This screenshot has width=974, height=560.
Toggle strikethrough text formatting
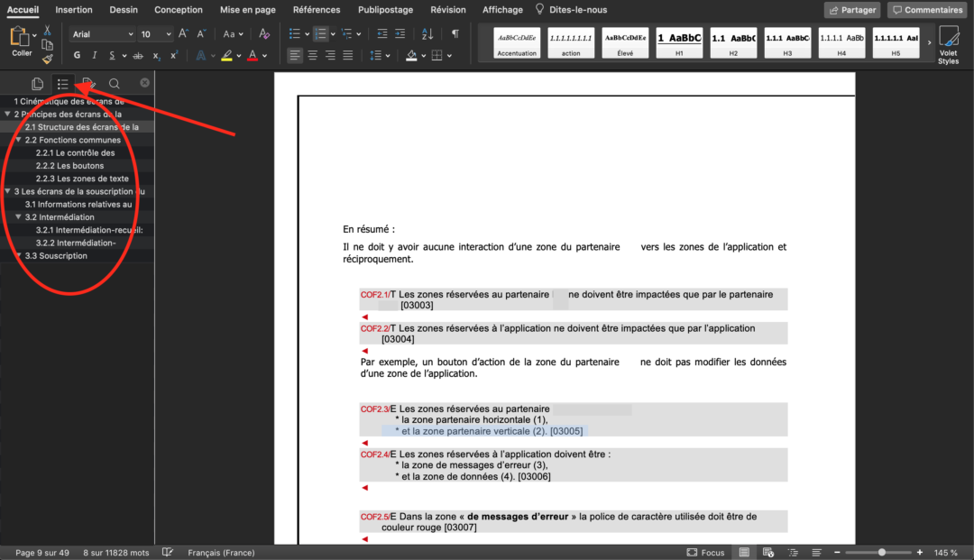click(137, 56)
